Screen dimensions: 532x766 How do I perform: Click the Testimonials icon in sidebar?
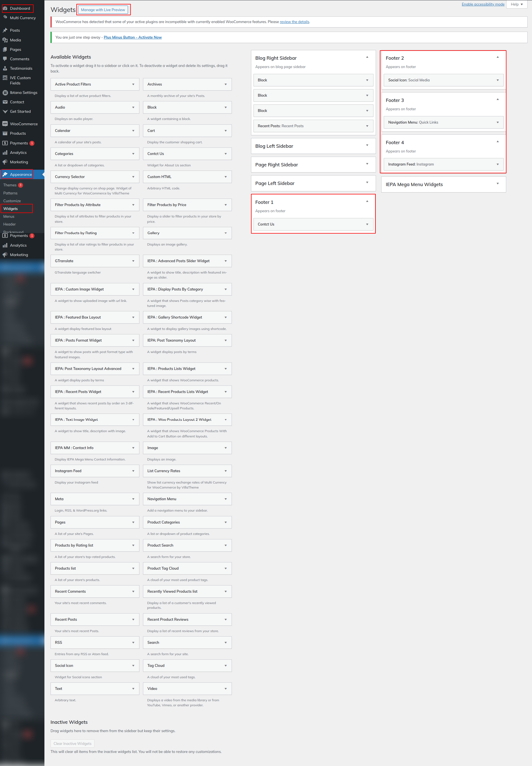(x=5, y=68)
